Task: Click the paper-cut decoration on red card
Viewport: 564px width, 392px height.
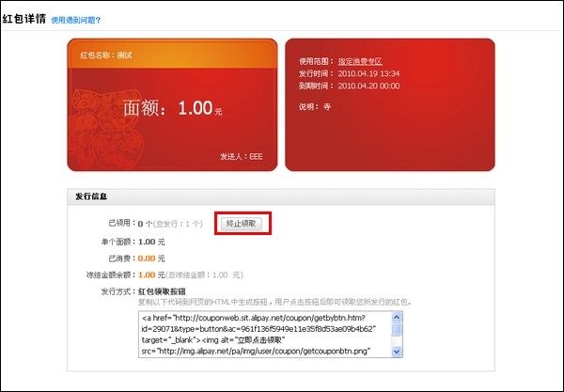Action: [x=104, y=129]
